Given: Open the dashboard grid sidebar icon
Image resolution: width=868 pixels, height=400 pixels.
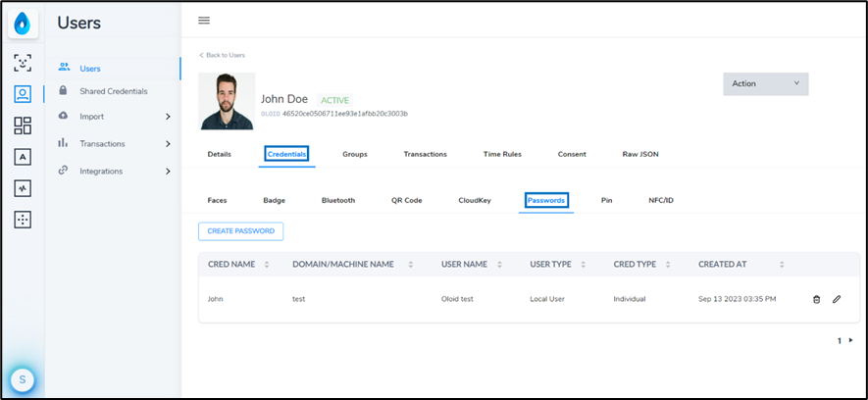Looking at the screenshot, I should [x=23, y=125].
